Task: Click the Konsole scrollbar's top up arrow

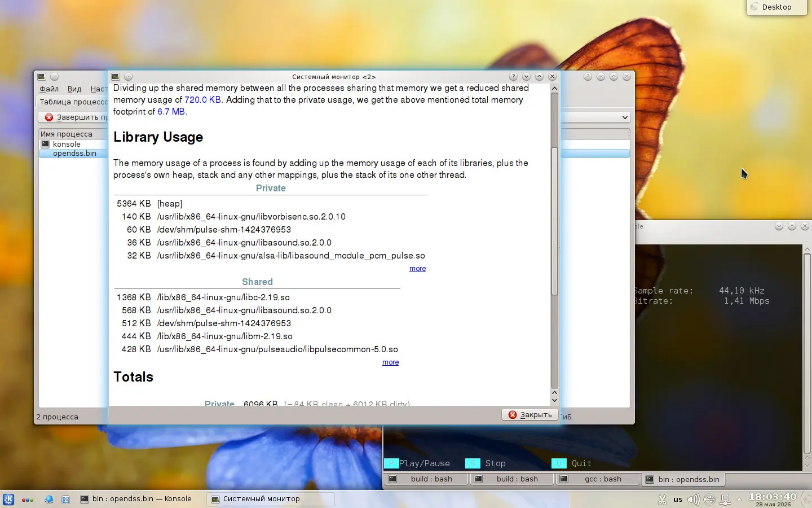Action: tap(807, 249)
